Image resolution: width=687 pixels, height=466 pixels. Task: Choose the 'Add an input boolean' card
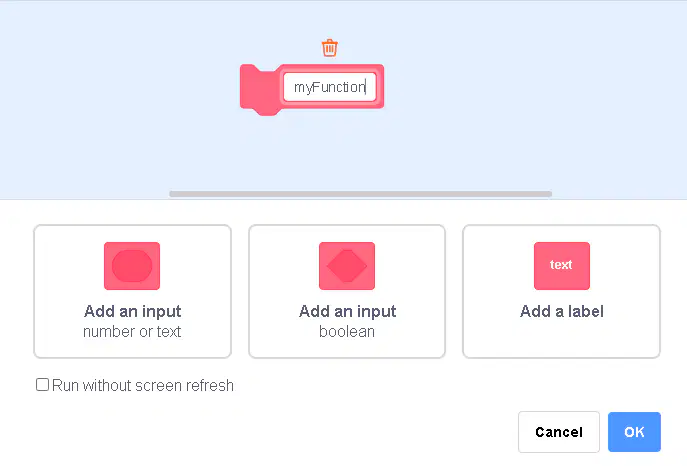[x=347, y=291]
